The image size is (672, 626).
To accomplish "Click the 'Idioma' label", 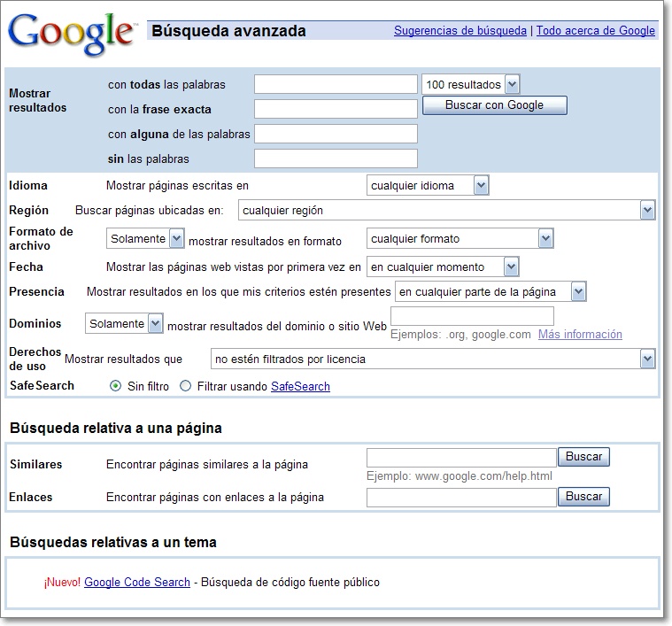I will coord(28,186).
